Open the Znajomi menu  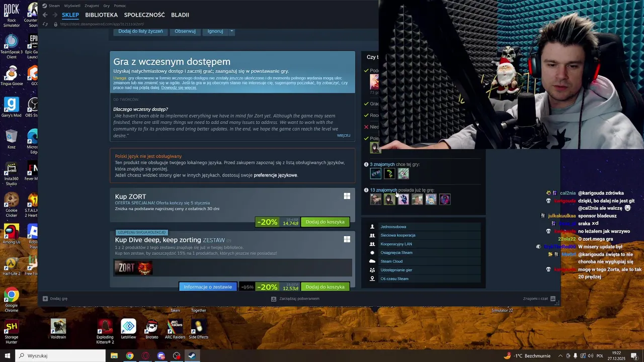click(x=92, y=6)
